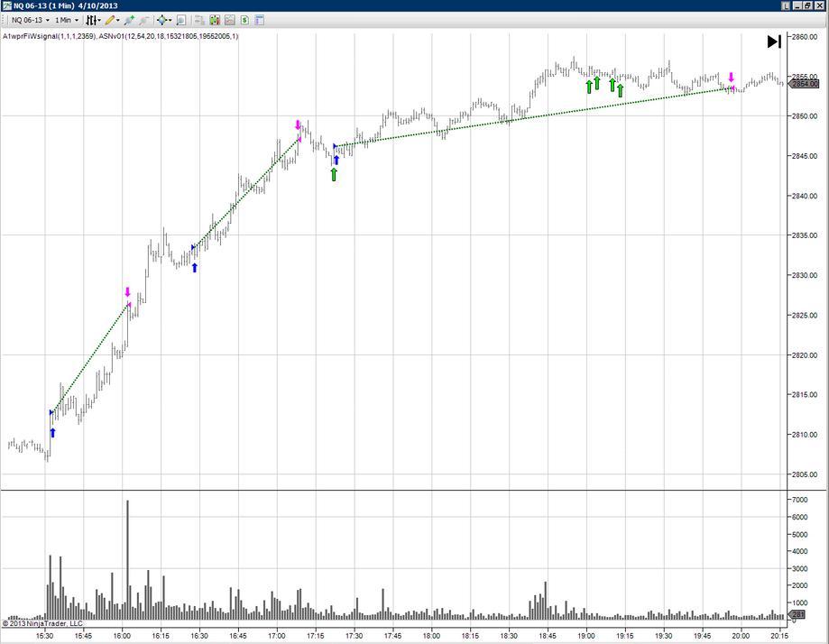Select the magenta down arrow before 17:15

point(298,124)
